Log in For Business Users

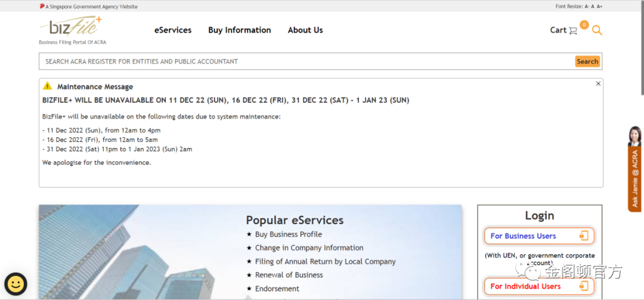pos(539,236)
